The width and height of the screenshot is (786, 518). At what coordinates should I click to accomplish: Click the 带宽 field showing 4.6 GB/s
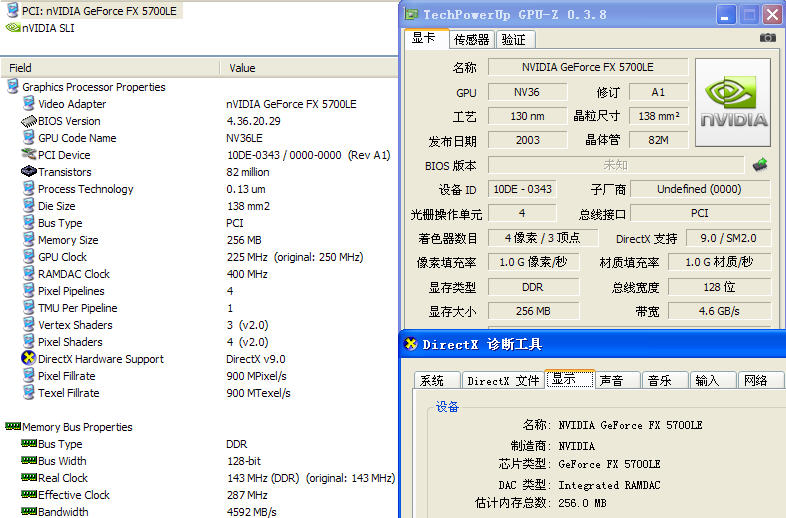point(719,311)
